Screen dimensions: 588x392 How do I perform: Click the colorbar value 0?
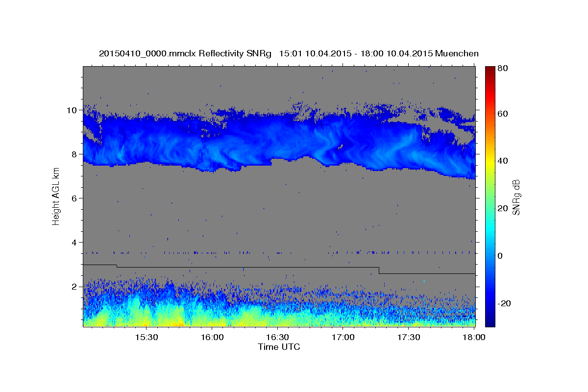tap(500, 256)
